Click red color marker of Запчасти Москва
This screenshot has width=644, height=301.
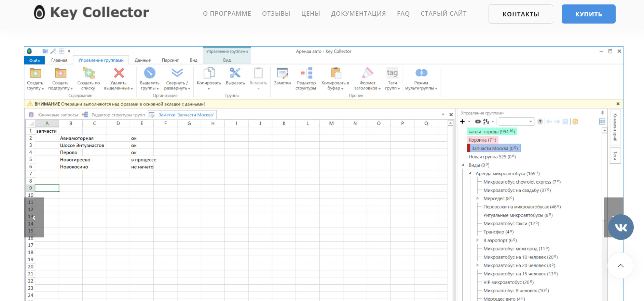(468, 148)
